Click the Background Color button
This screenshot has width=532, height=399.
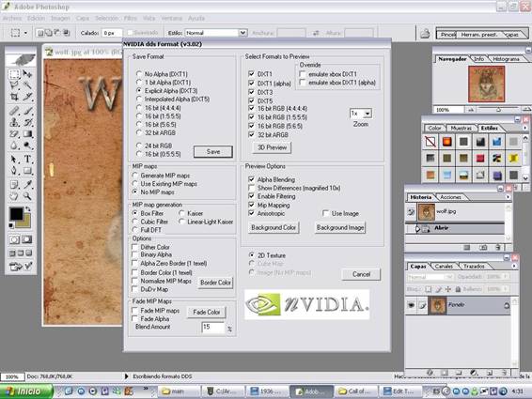coord(274,227)
